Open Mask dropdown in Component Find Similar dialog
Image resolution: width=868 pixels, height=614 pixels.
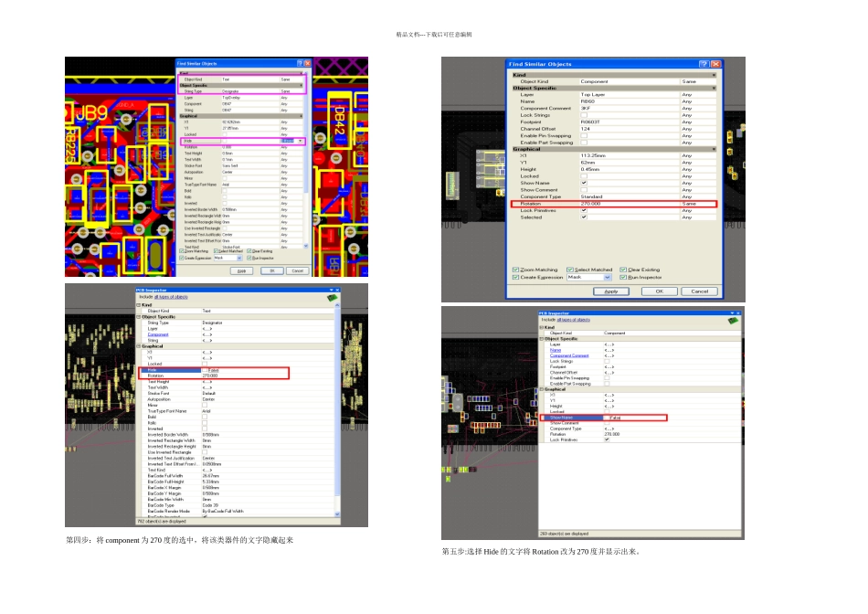608,278
